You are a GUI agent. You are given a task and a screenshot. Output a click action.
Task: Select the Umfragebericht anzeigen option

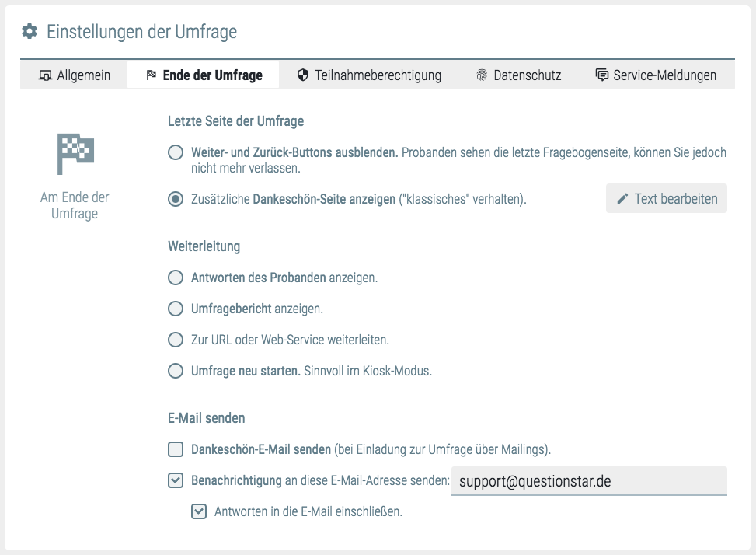coord(176,309)
